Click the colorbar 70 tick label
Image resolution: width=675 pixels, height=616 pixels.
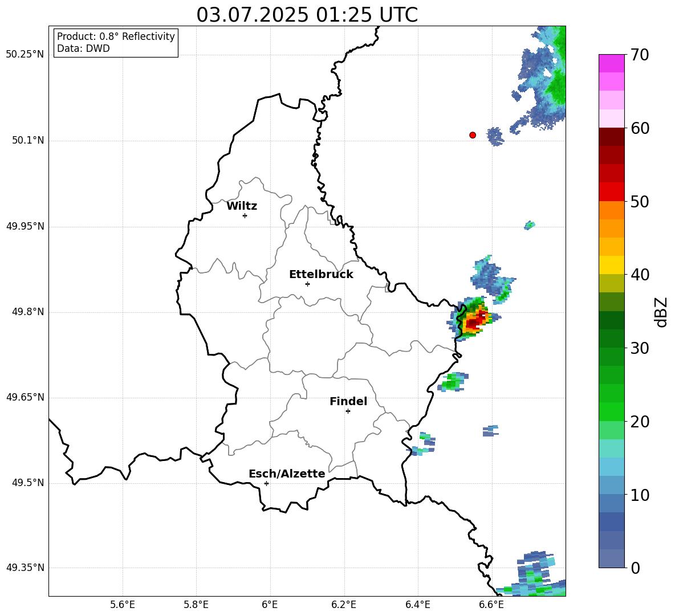tap(640, 55)
